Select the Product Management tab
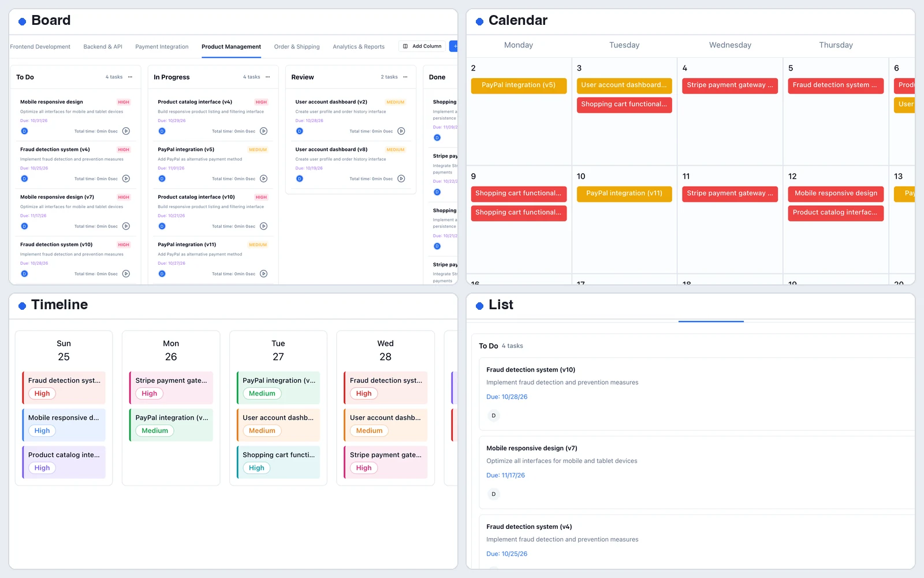924x578 pixels. (231, 47)
